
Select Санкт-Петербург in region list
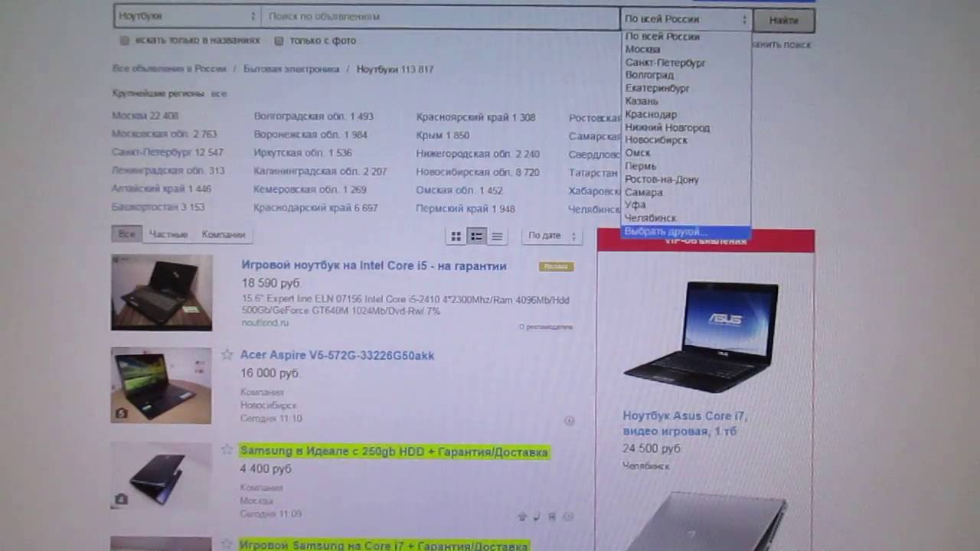click(665, 63)
